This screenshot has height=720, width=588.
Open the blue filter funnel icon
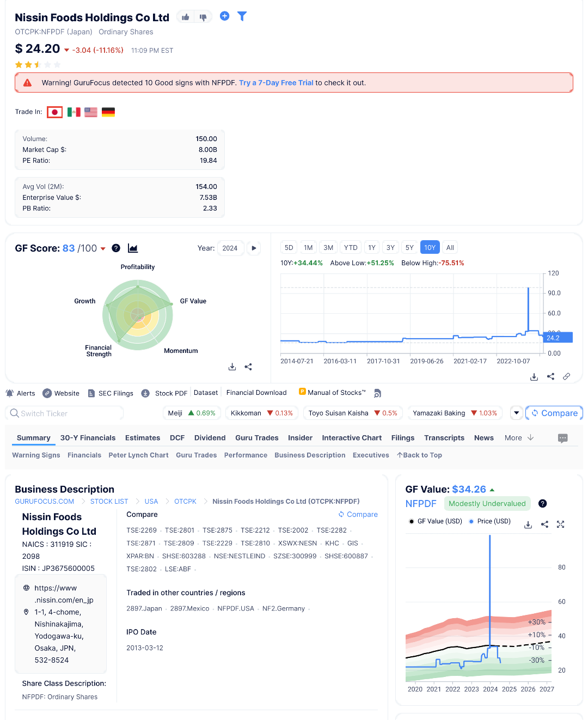pos(242,16)
